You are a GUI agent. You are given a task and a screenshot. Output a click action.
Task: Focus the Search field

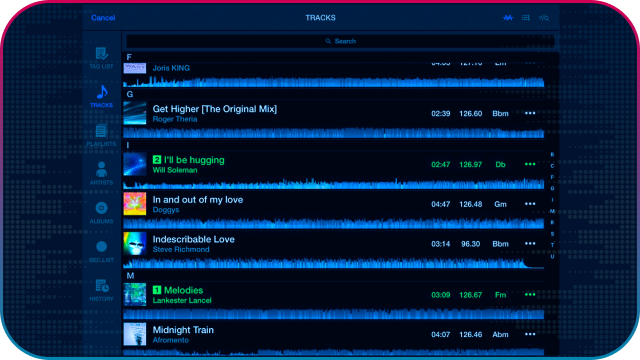(x=340, y=41)
